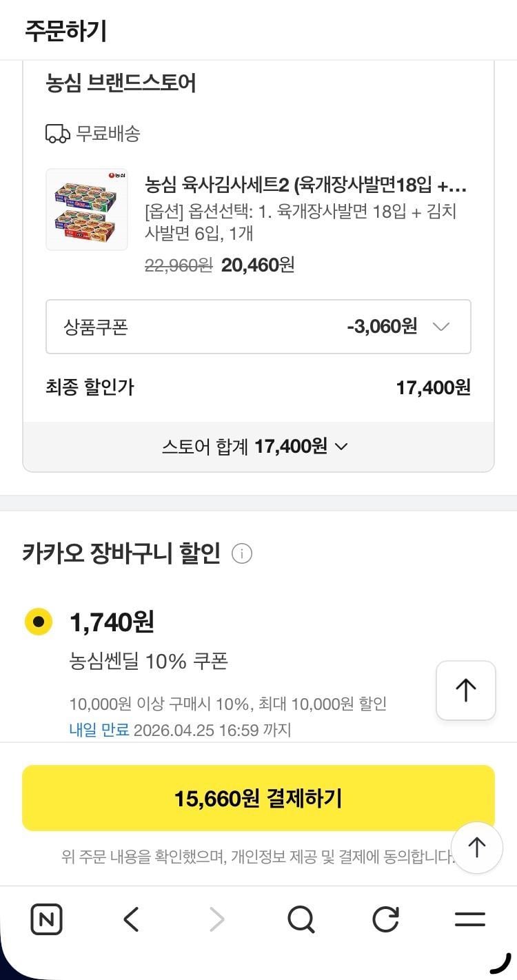Expand the 스토어 합계 17,400원 details

pos(258,447)
